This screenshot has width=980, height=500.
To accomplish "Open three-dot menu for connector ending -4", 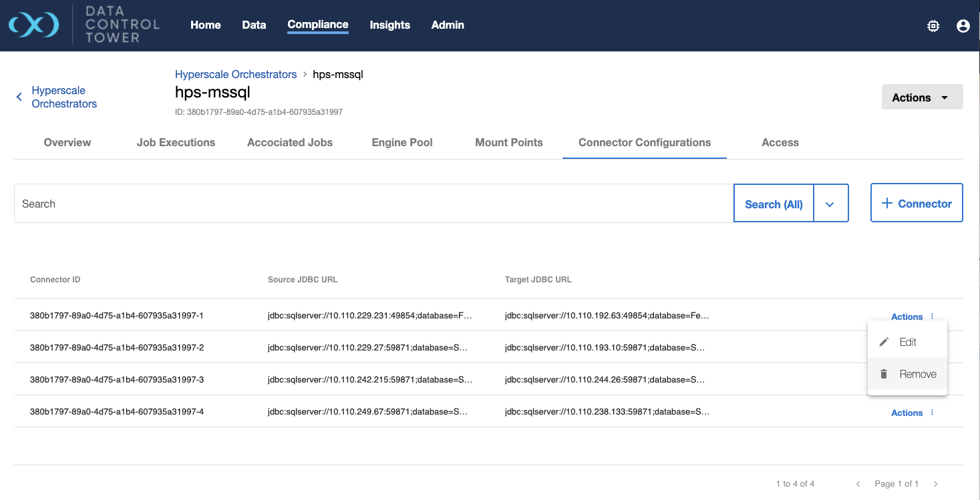I will [x=933, y=413].
